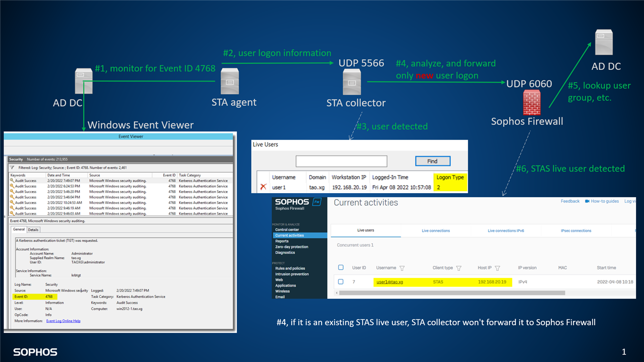The image size is (644, 362).
Task: Click the filter funnel icon in Event Viewer
Action: (12, 167)
